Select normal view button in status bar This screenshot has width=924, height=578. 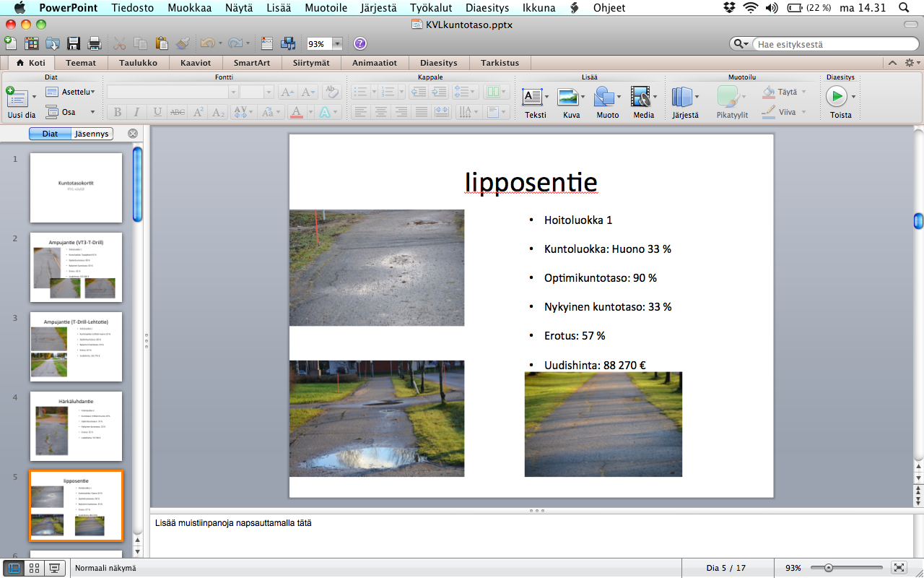tap(14, 568)
